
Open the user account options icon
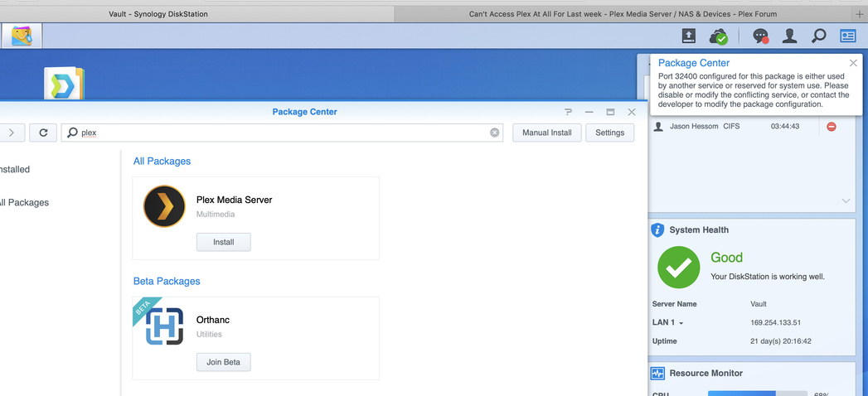point(789,36)
